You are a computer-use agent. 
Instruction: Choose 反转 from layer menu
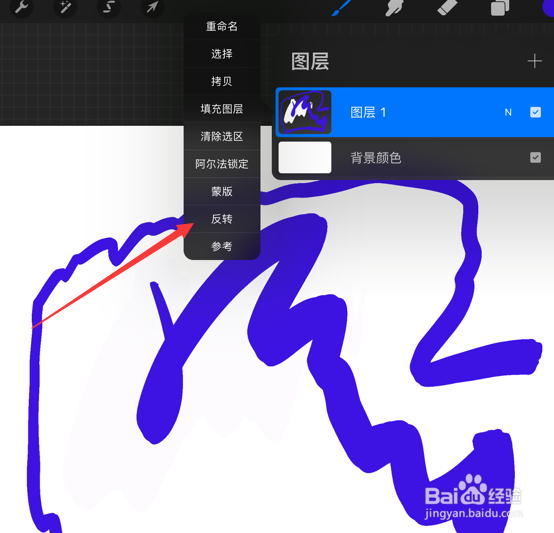pos(222,219)
